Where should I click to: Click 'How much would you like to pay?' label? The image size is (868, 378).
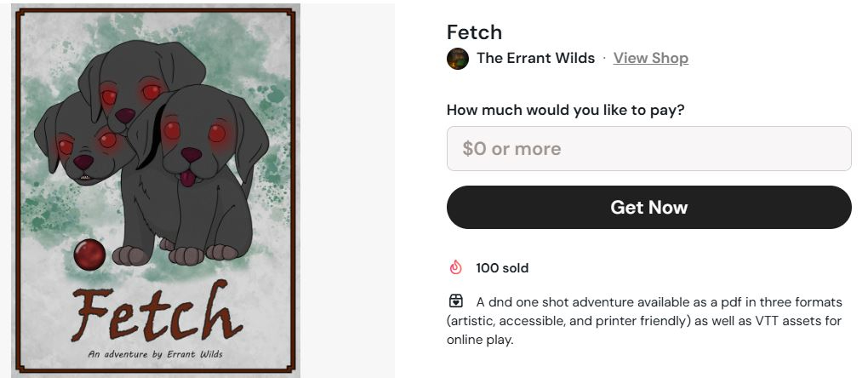[566, 110]
